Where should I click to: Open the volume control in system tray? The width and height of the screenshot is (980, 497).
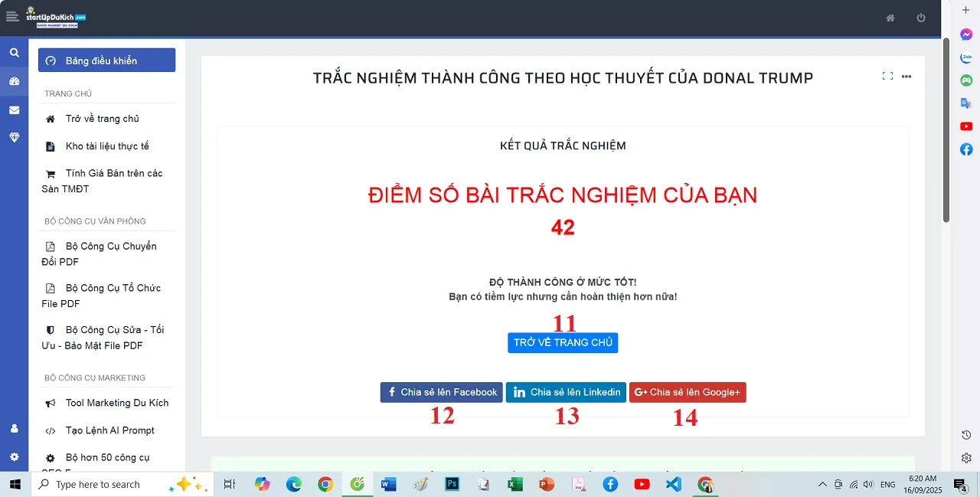(x=868, y=484)
